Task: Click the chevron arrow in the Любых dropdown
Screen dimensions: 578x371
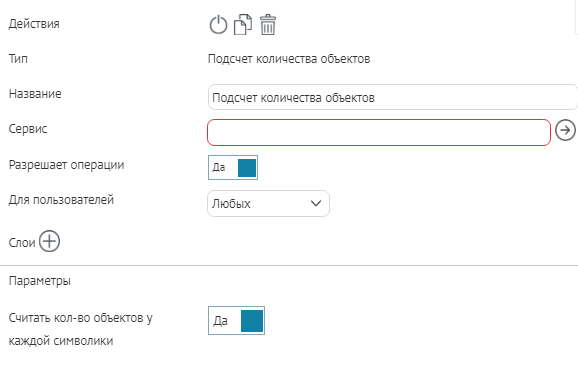Action: point(316,204)
